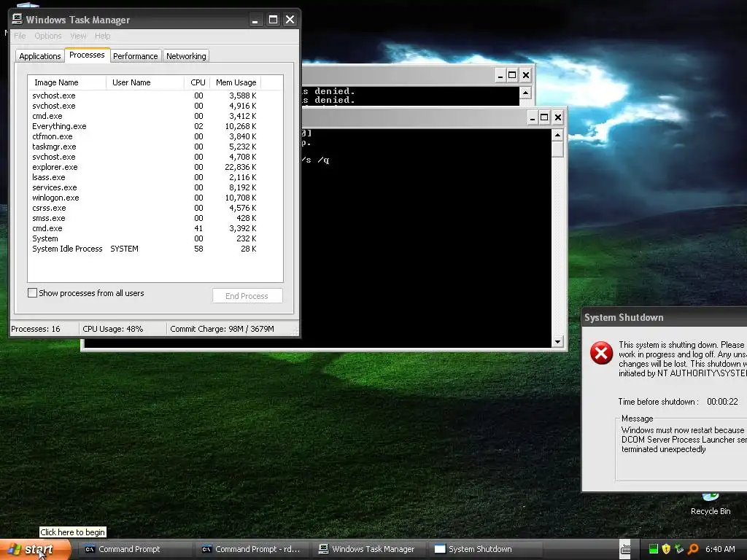Viewport: 747px width, 560px height.
Task: Open the Help menu in Task Manager
Action: click(102, 36)
